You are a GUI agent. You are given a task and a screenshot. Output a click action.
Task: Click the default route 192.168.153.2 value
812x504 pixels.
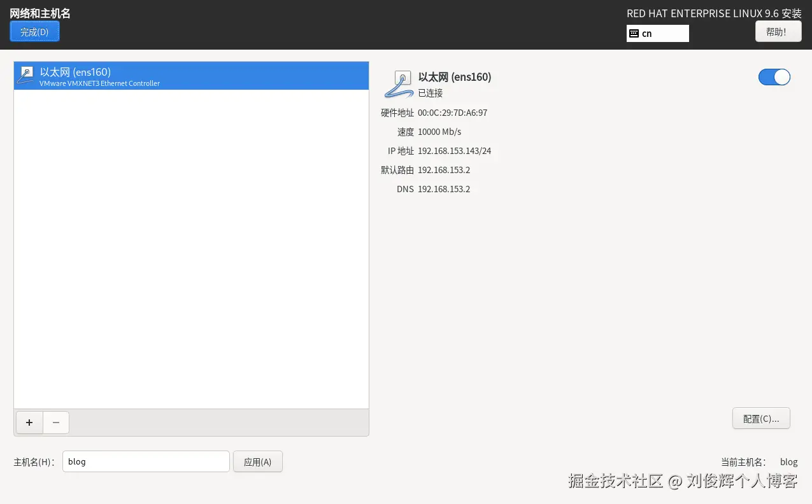pyautogui.click(x=444, y=170)
